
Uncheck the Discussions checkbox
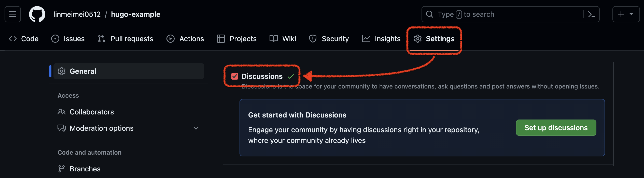235,76
